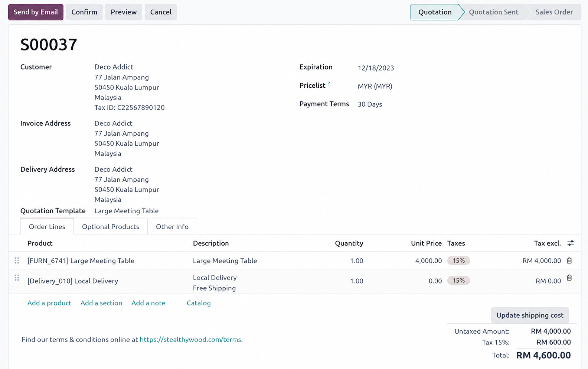Delete the Large Meeting Table order line
Viewport: 588px width, 369px height.
click(569, 260)
